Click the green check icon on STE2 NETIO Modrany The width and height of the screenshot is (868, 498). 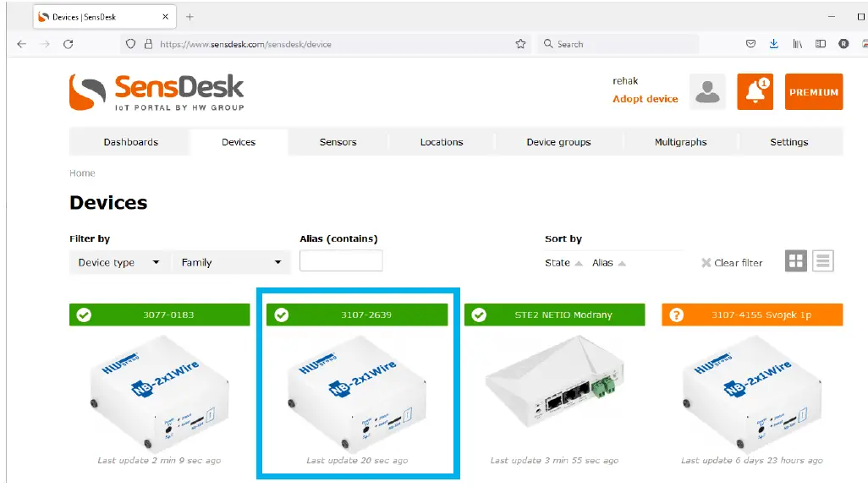479,315
